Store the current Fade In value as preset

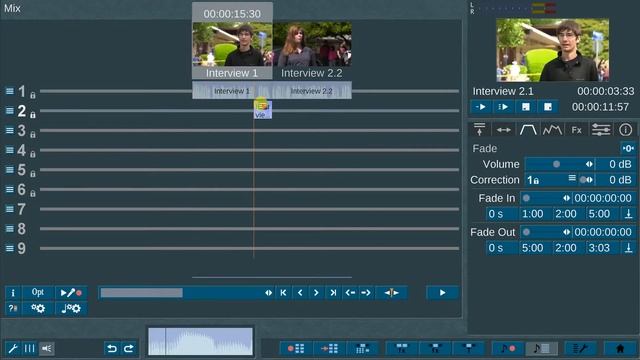click(628, 214)
